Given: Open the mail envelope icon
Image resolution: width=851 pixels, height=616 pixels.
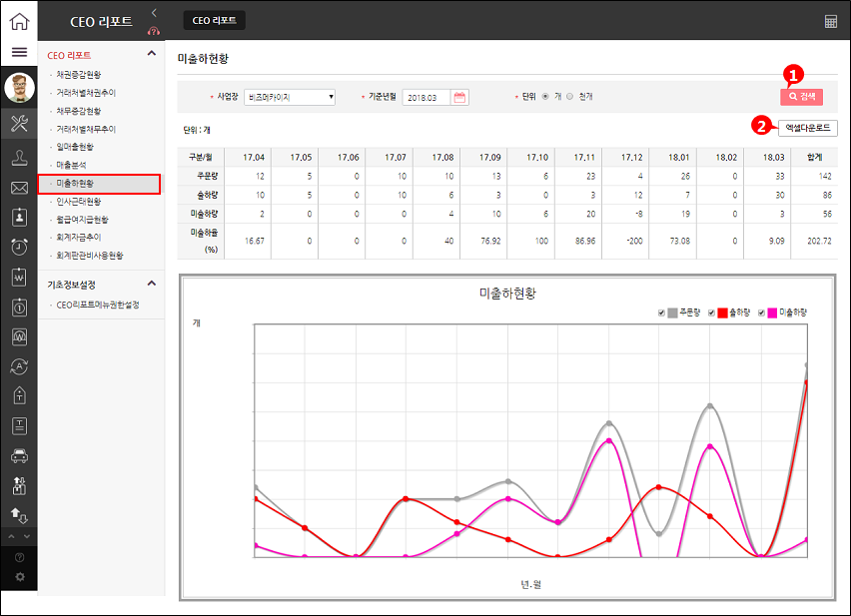Looking at the screenshot, I should 20,188.
